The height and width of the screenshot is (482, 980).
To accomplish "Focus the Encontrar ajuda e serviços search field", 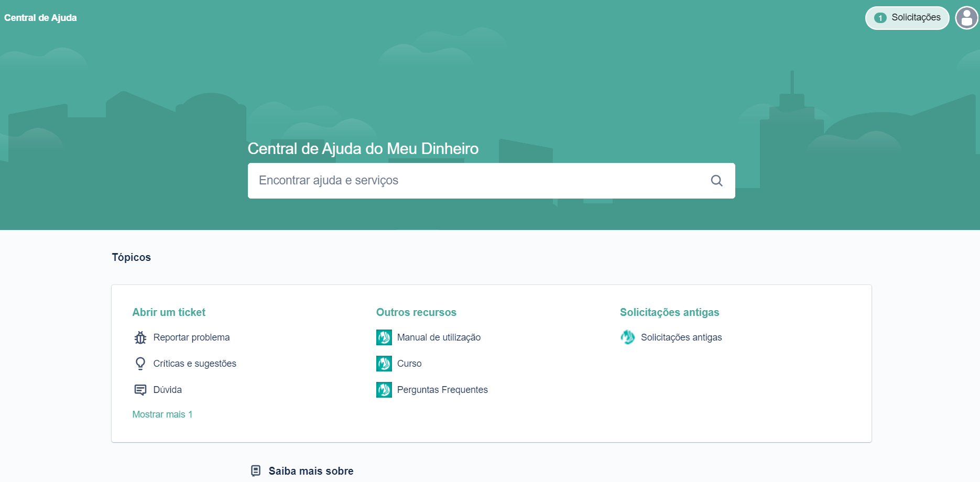I will 477,181.
